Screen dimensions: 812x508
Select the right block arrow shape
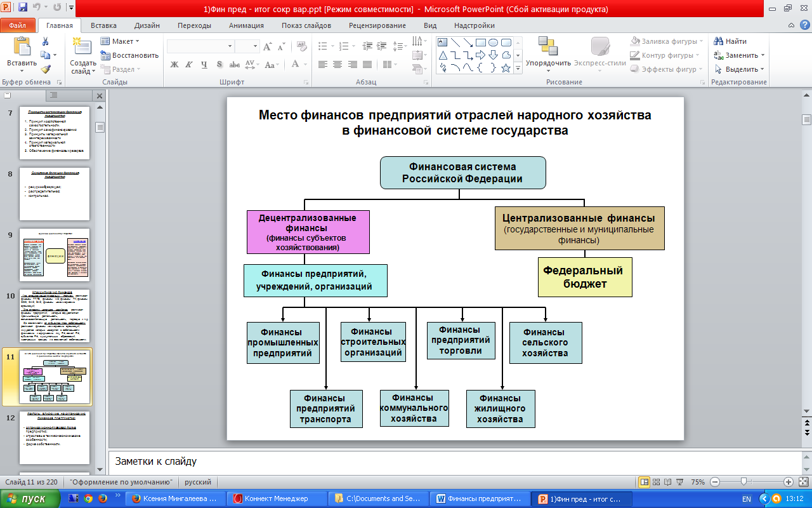pos(481,55)
